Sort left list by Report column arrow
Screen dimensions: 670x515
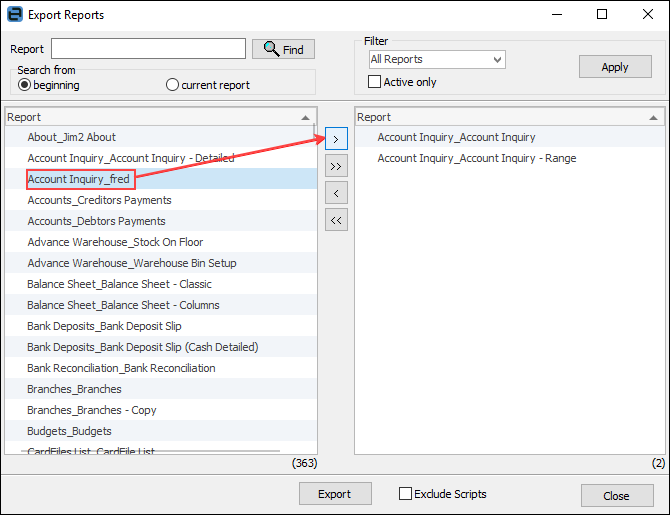[305, 118]
